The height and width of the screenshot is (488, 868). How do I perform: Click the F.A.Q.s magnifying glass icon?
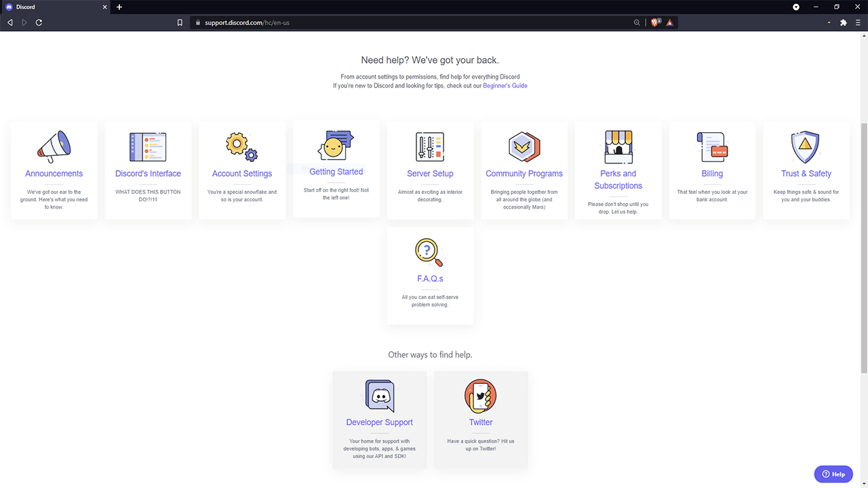pyautogui.click(x=429, y=252)
